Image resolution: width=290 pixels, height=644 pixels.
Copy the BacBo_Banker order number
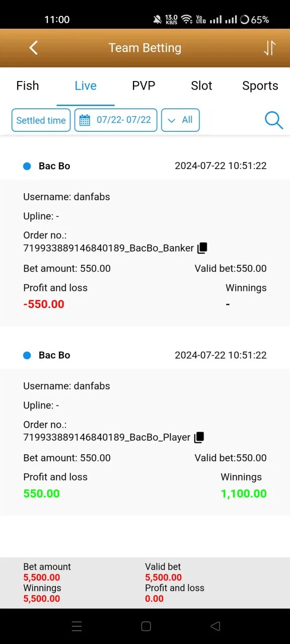202,248
